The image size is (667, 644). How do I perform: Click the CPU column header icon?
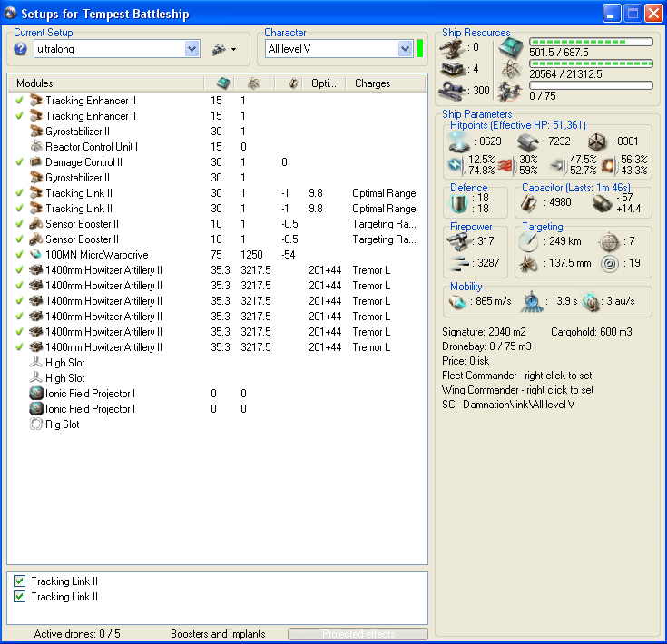pos(223,83)
